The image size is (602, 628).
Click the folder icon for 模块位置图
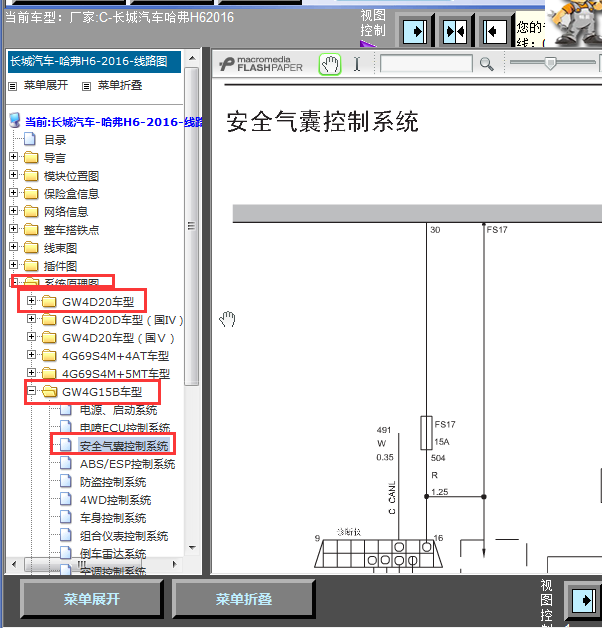point(31,175)
